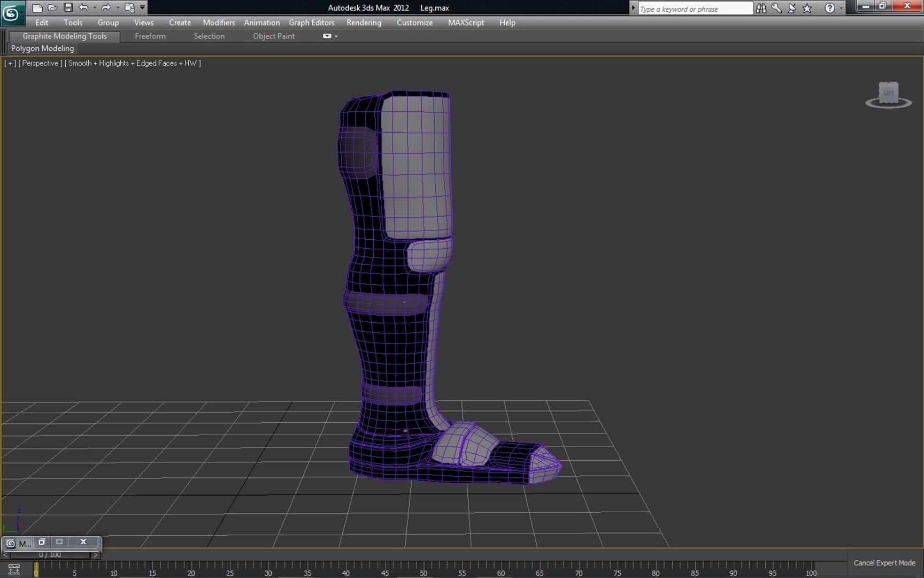Step the time slider forward with right arrow
The width and height of the screenshot is (924, 578).
(x=96, y=555)
